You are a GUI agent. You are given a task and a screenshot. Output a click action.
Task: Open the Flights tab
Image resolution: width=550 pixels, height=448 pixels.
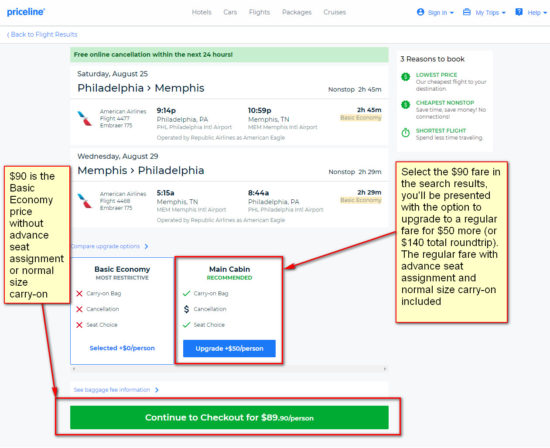pyautogui.click(x=260, y=12)
